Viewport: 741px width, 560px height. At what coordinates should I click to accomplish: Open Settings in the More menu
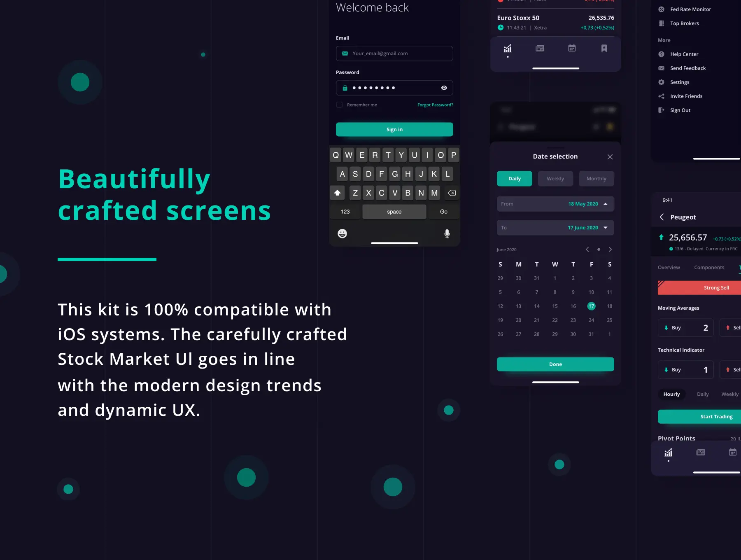[x=680, y=82]
